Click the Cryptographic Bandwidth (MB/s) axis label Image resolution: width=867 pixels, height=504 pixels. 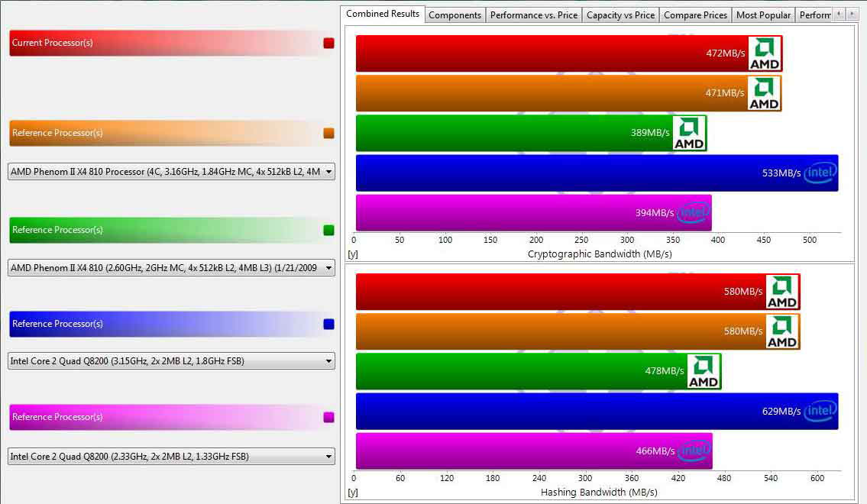pos(600,254)
